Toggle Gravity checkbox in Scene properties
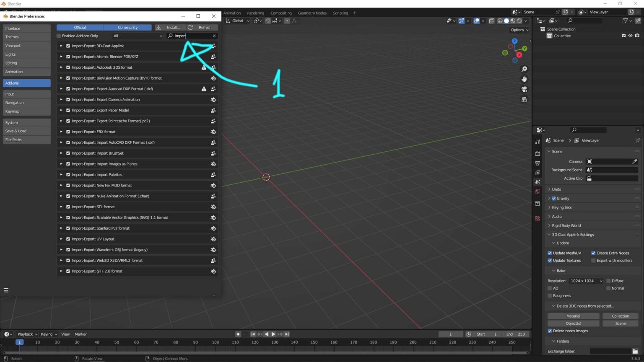Viewport: 644px width, 362px height. [x=554, y=198]
